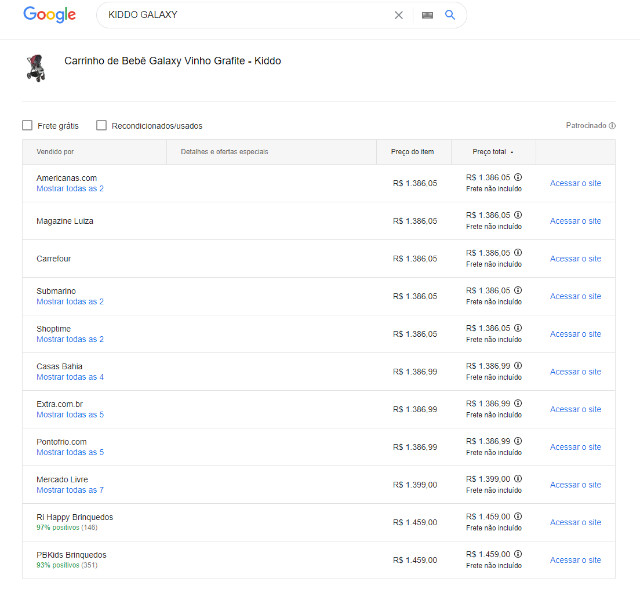Viewport: 640px width, 597px height.
Task: Click the Mercado Livre seller name
Action: 62,479
